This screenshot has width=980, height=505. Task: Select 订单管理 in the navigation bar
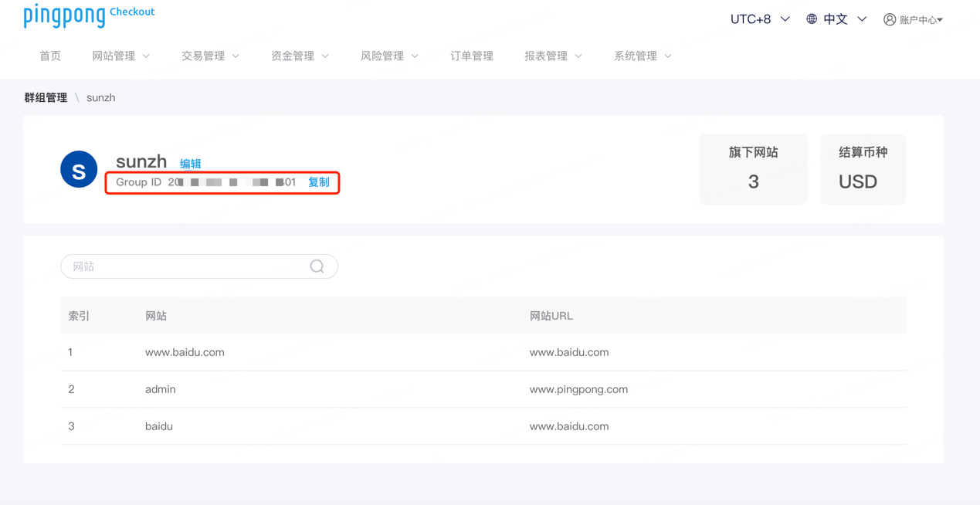tap(471, 56)
